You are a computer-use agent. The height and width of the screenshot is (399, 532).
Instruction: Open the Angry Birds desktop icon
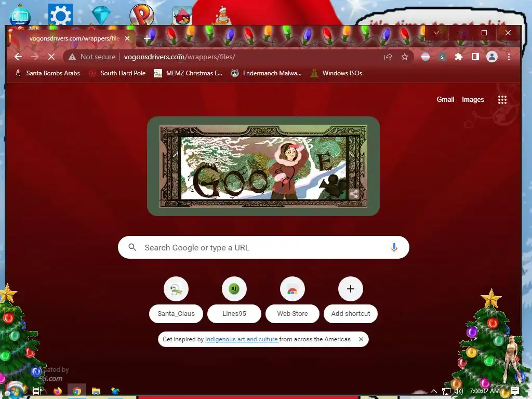click(x=182, y=16)
